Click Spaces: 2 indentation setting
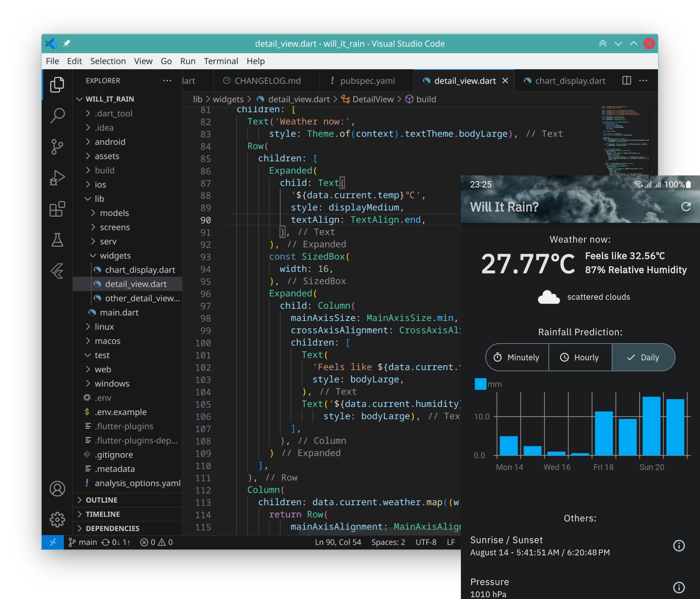This screenshot has width=700, height=599. tap(388, 542)
